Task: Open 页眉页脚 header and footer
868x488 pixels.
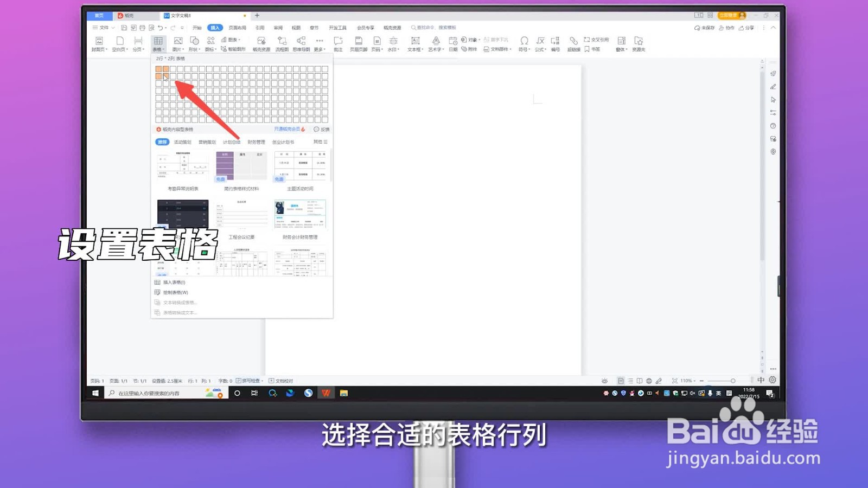Action: [x=359, y=44]
